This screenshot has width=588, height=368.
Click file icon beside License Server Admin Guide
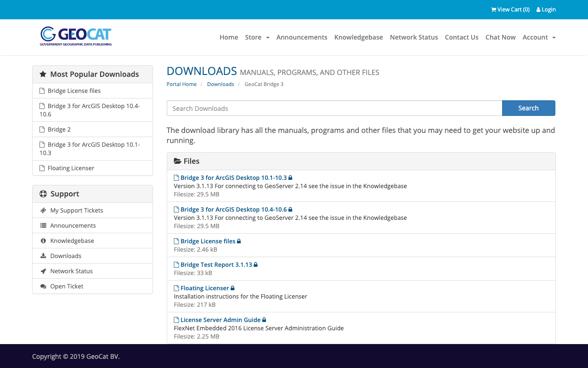pyautogui.click(x=176, y=320)
